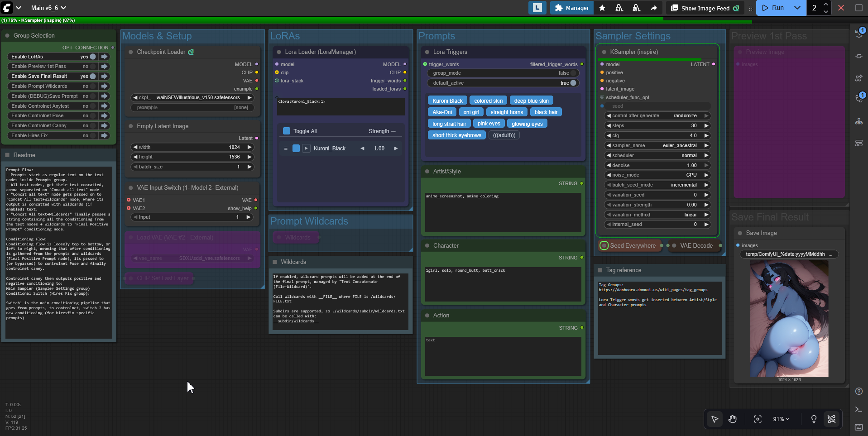
Task: Open the sampler_name euler_ancestral selector
Action: pos(657,145)
